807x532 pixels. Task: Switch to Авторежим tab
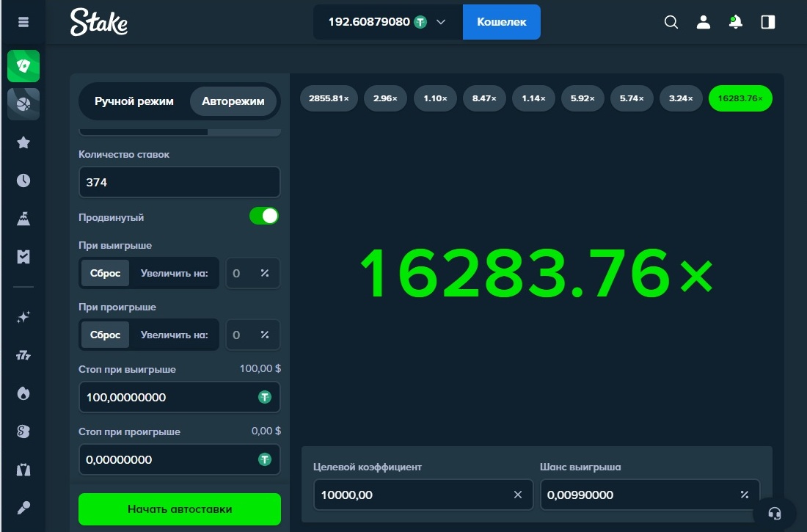tap(233, 101)
